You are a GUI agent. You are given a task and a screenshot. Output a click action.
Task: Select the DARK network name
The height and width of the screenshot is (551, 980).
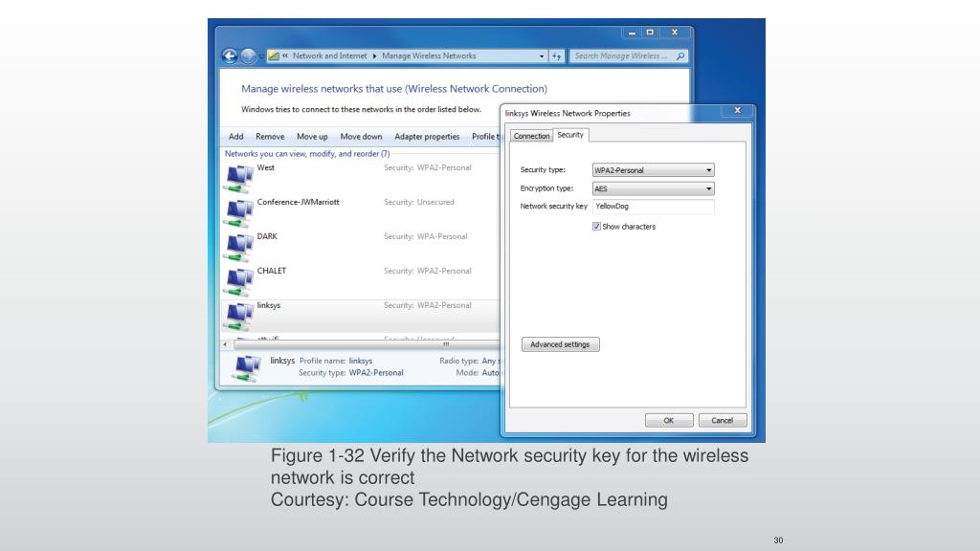(267, 236)
